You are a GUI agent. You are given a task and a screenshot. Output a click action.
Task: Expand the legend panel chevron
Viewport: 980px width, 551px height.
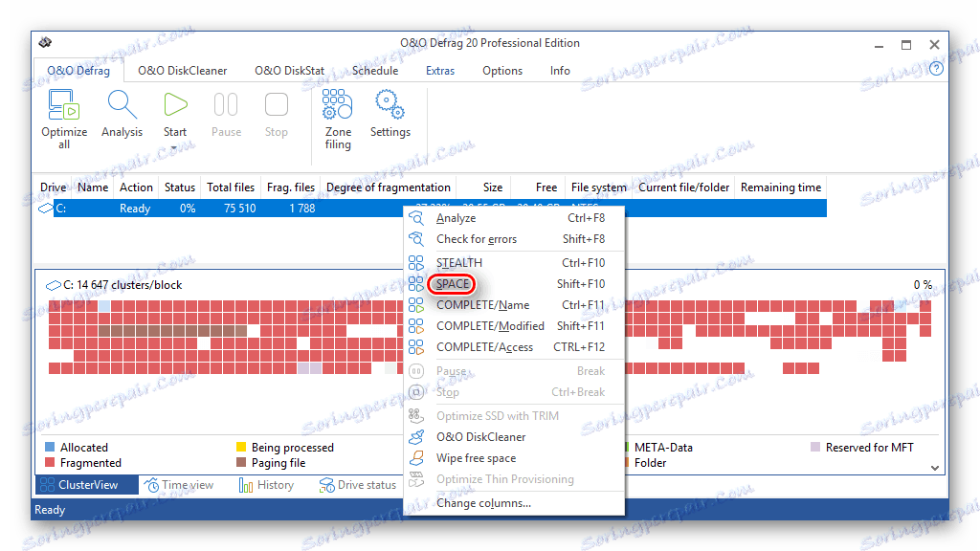(x=934, y=468)
